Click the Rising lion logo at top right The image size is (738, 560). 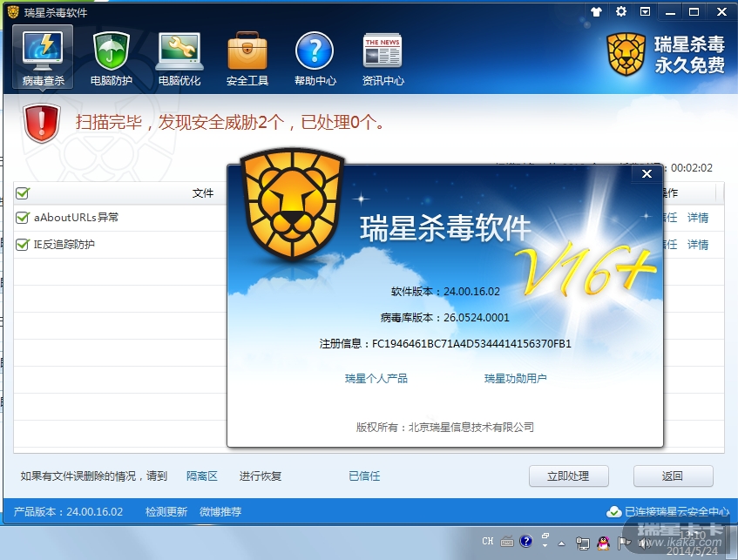(626, 54)
